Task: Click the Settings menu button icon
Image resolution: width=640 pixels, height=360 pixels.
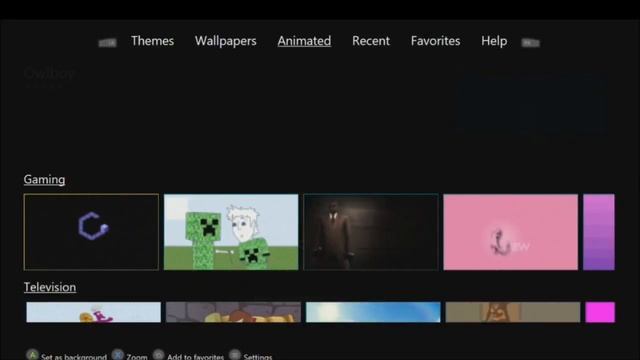Action: pyautogui.click(x=235, y=355)
